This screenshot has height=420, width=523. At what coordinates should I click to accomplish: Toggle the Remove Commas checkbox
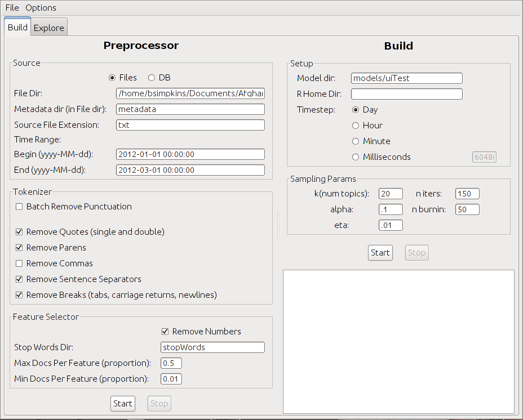[x=20, y=263]
